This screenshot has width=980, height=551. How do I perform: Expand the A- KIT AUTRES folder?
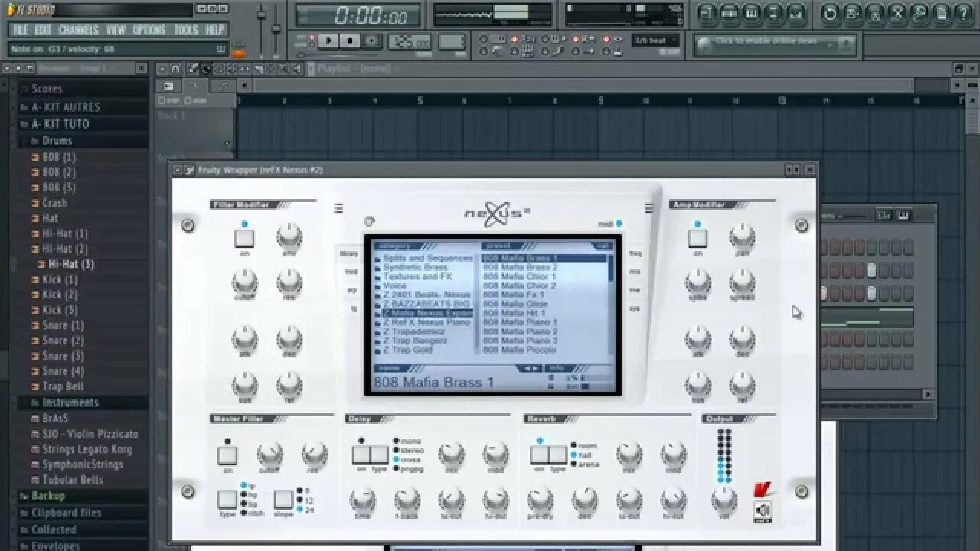click(65, 106)
